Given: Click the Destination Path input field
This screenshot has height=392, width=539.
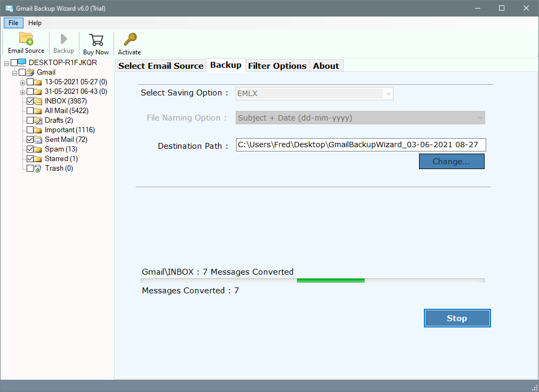Looking at the screenshot, I should 361,145.
